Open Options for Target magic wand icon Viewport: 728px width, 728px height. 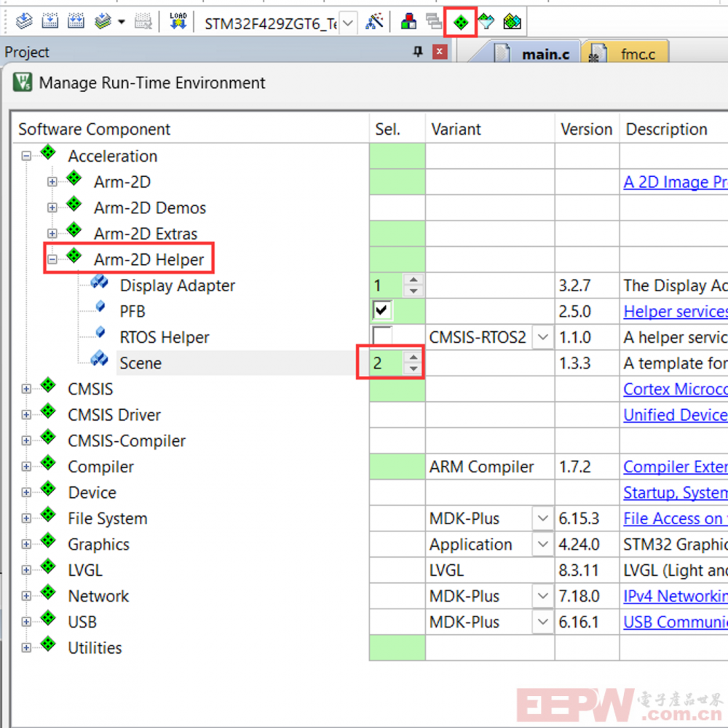374,21
